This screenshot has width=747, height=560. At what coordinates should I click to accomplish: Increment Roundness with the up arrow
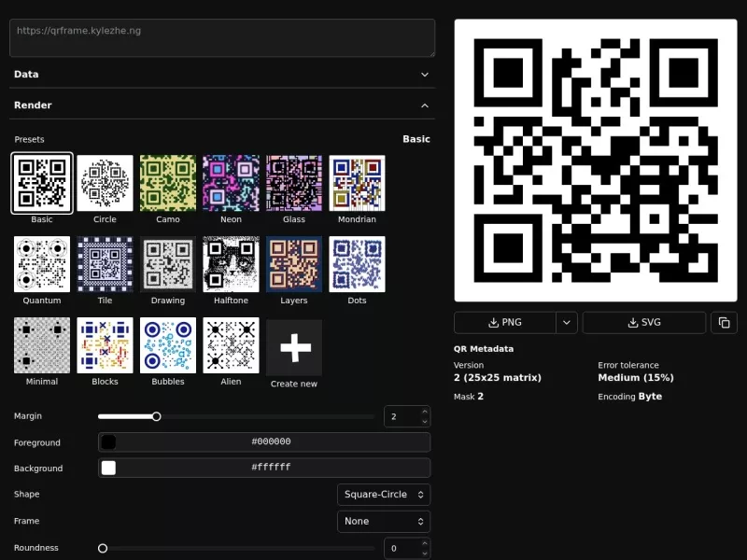click(425, 543)
